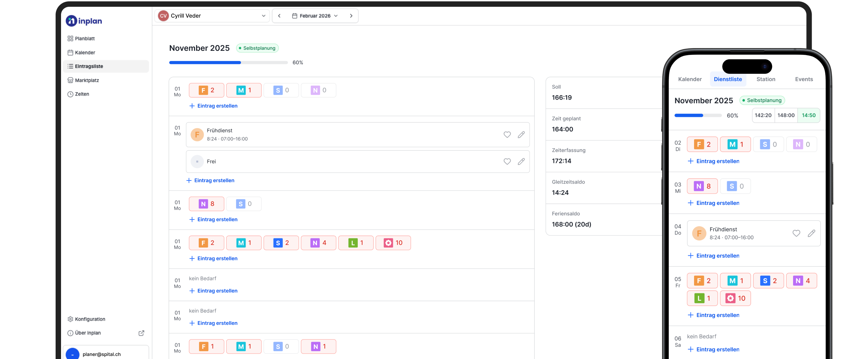Viewport: 868px width, 359px height.
Task: Select the S 2 shift chip on desktop
Action: 281,243
